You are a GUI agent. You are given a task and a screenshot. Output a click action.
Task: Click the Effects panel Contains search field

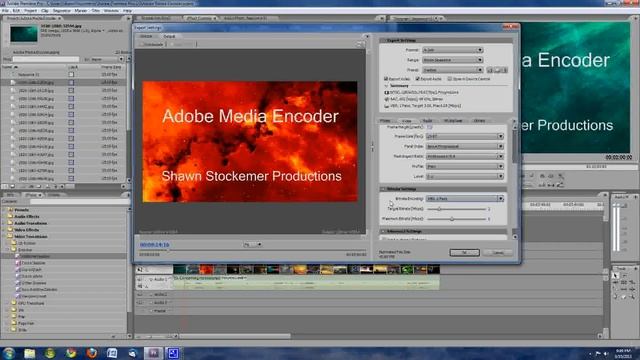click(x=80, y=201)
